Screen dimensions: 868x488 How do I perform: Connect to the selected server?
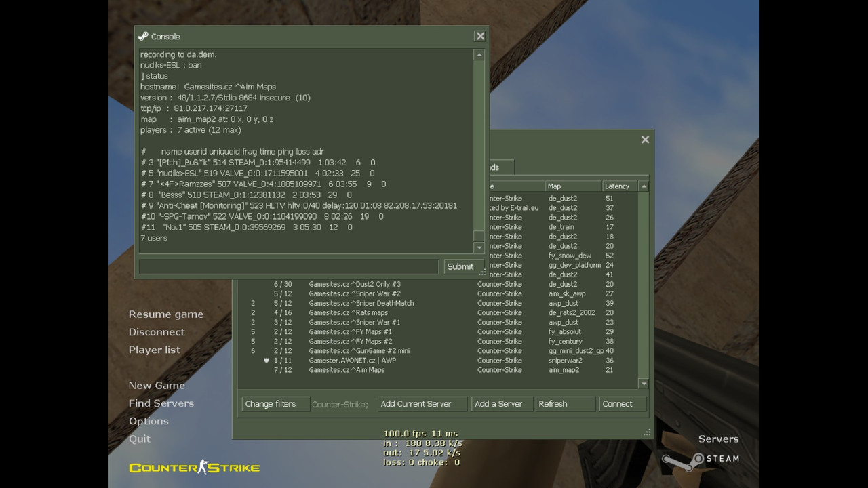click(x=622, y=404)
